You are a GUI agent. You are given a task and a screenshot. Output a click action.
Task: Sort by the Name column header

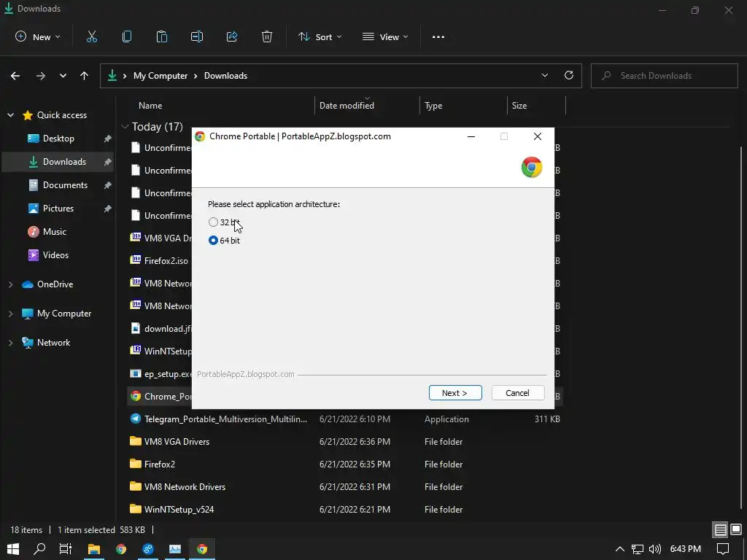pyautogui.click(x=150, y=106)
